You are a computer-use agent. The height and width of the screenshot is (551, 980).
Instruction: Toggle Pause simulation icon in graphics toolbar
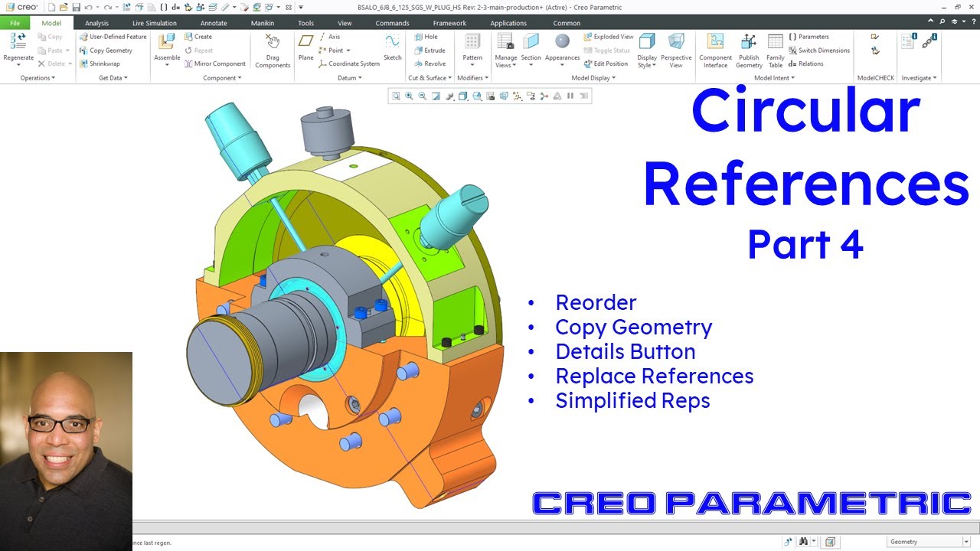coord(570,96)
